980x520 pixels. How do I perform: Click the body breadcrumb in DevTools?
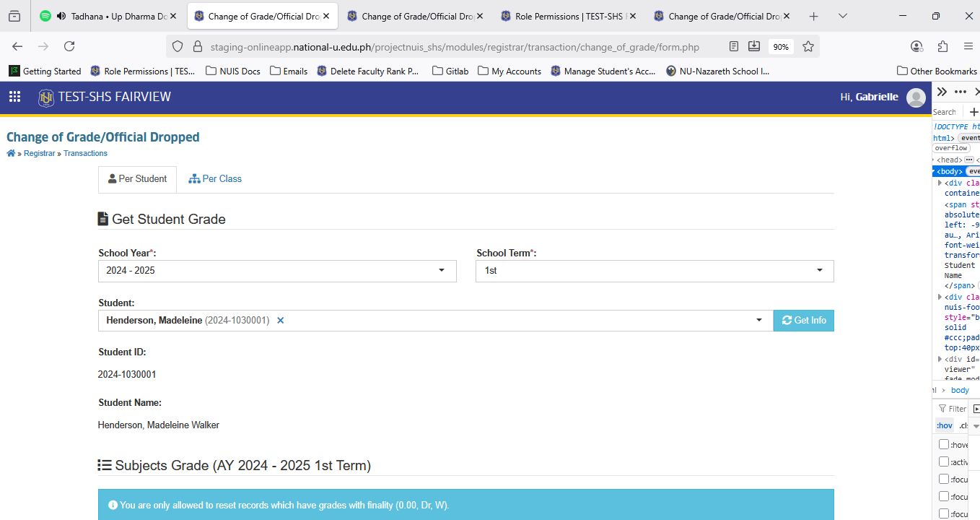pos(960,390)
